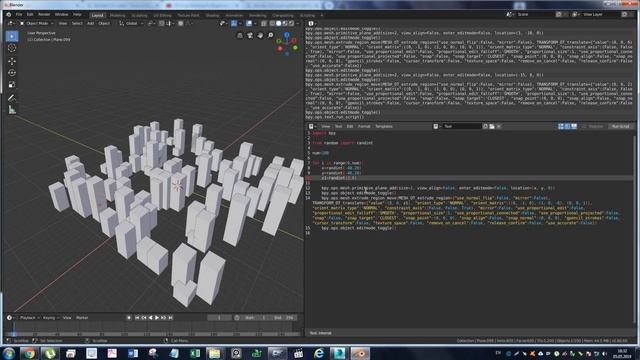Click the Run Script button
The height and width of the screenshot is (360, 640).
pos(620,127)
